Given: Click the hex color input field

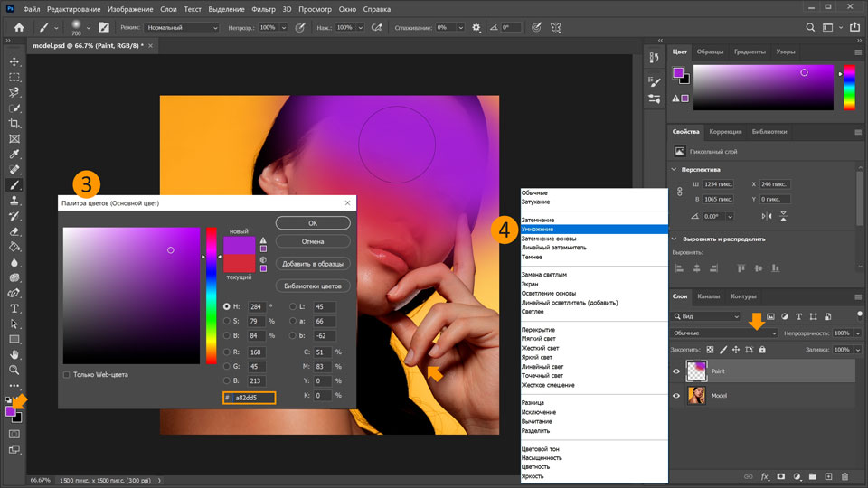Looking at the screenshot, I should (253, 398).
